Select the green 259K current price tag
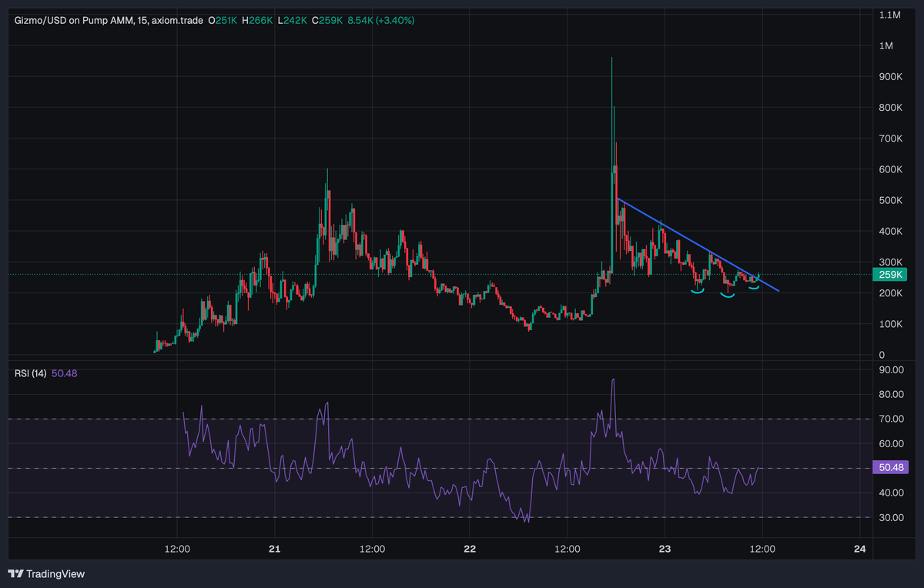924x588 pixels. coord(891,275)
